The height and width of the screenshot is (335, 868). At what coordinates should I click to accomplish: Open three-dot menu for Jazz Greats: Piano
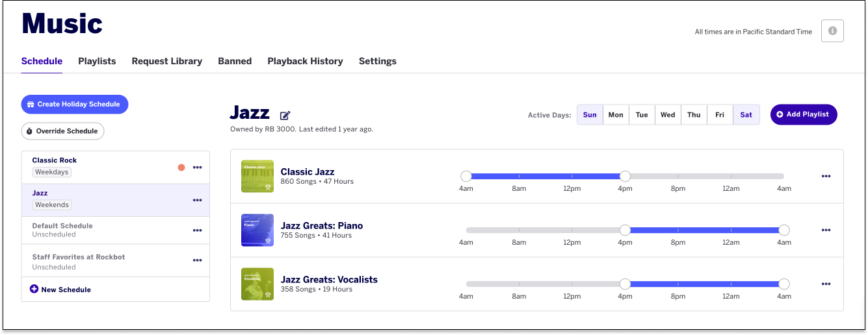[826, 230]
